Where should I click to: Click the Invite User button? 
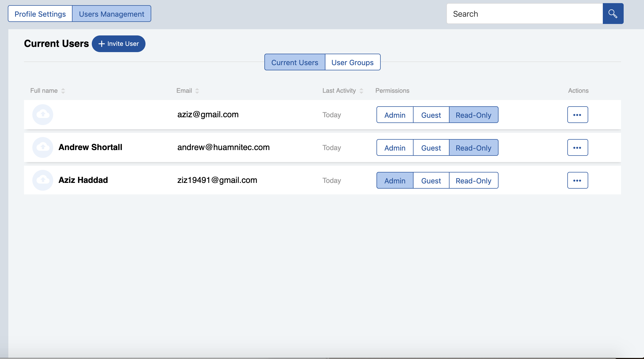point(119,44)
